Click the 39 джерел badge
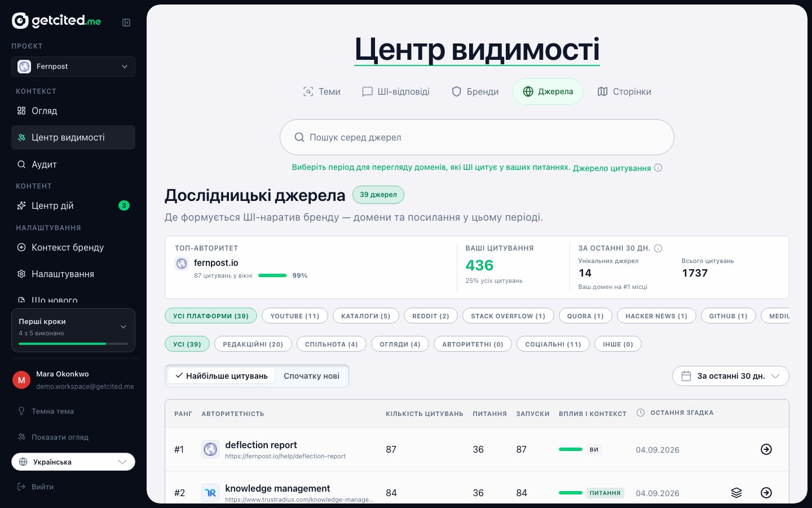 [378, 195]
